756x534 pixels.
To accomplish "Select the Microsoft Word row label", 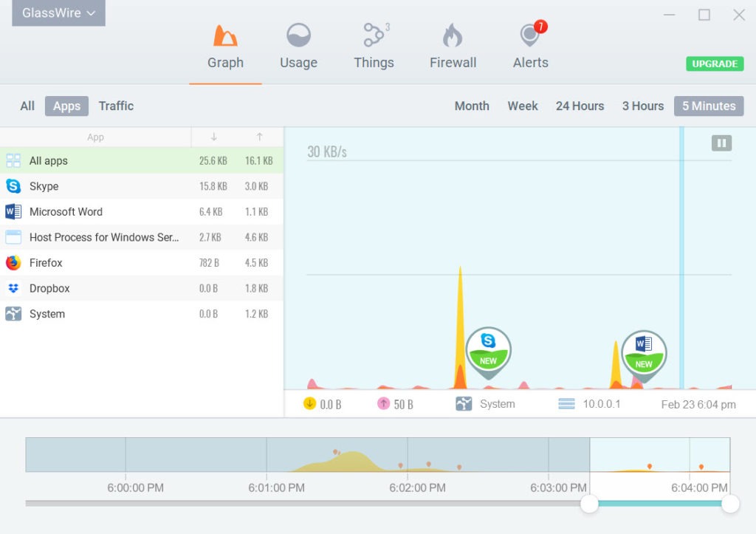I will [66, 212].
